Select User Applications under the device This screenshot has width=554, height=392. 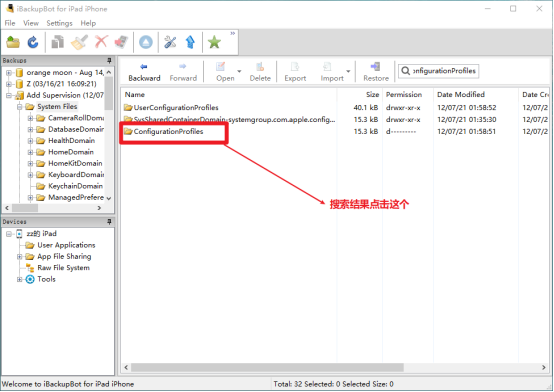(x=66, y=245)
